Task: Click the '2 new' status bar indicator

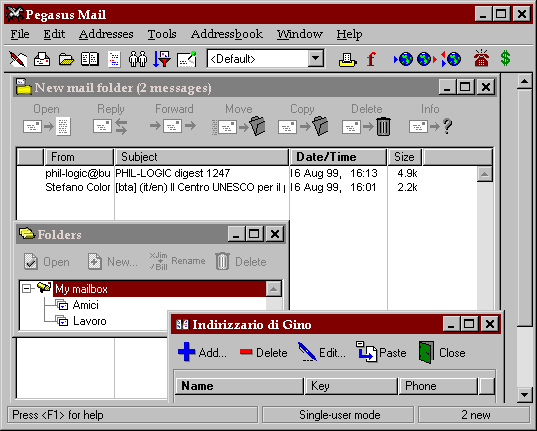Action: point(474,415)
